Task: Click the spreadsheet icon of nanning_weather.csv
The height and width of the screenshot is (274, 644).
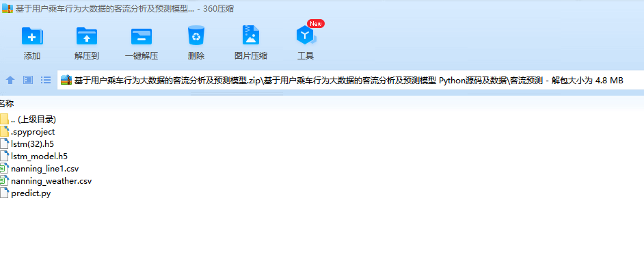Action: [x=4, y=181]
